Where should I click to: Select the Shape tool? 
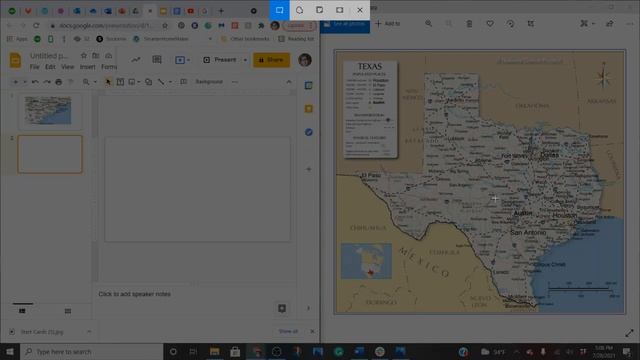(149, 82)
